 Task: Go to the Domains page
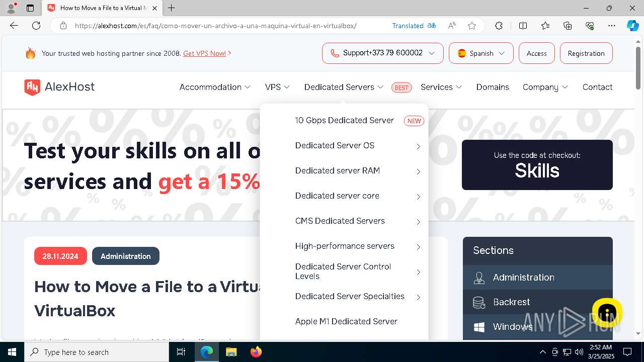[493, 87]
